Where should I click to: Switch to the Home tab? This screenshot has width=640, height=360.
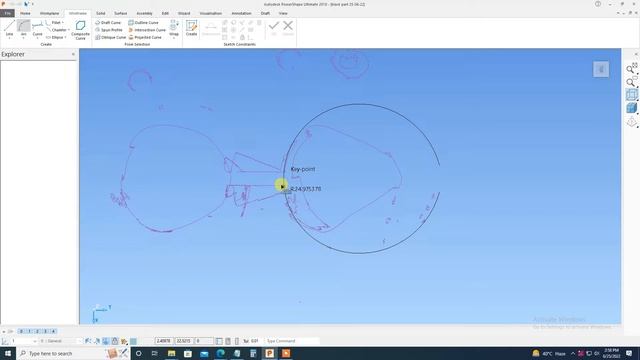[x=25, y=13]
